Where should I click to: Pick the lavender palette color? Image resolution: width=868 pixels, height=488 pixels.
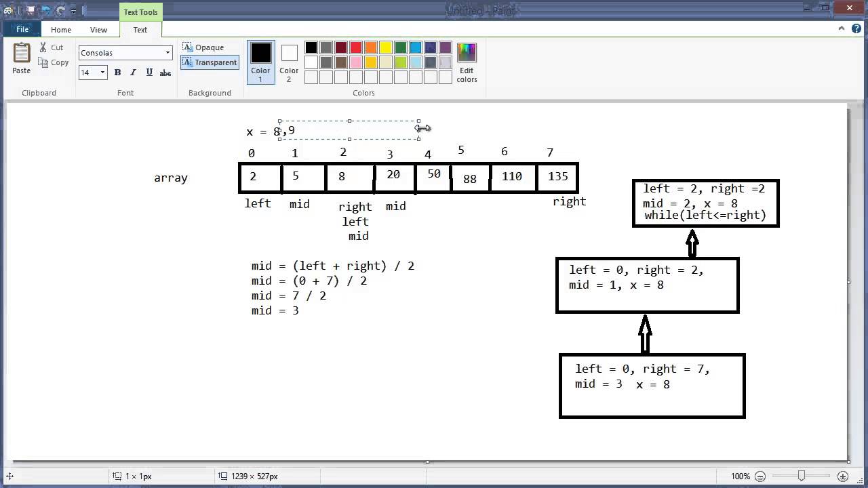(446, 62)
